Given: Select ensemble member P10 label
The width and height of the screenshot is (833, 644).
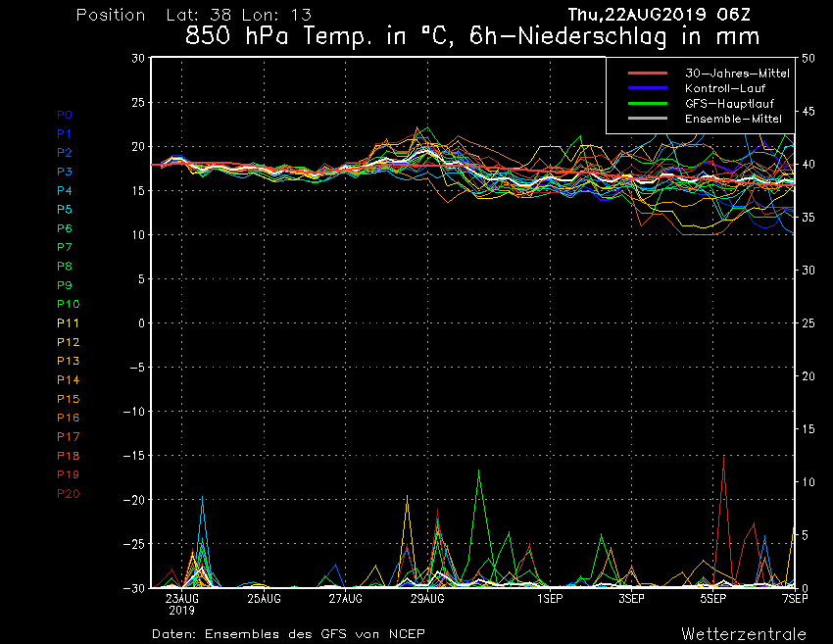Looking at the screenshot, I should pos(68,304).
